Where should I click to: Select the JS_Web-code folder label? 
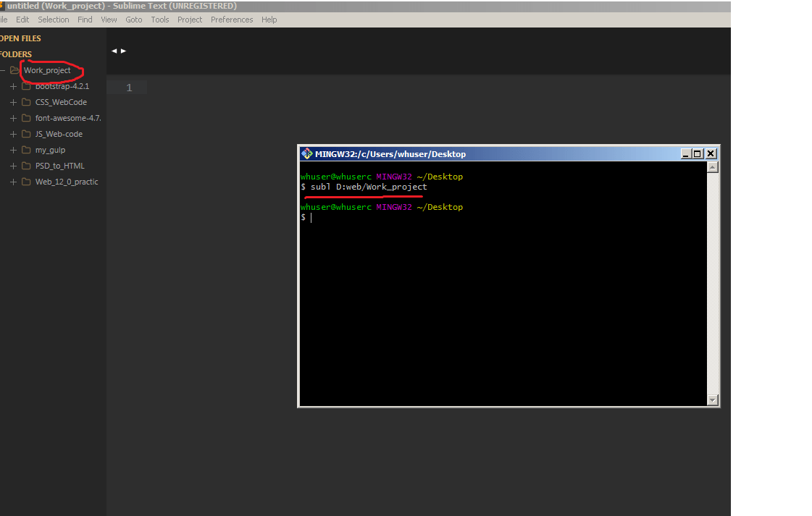coord(59,134)
